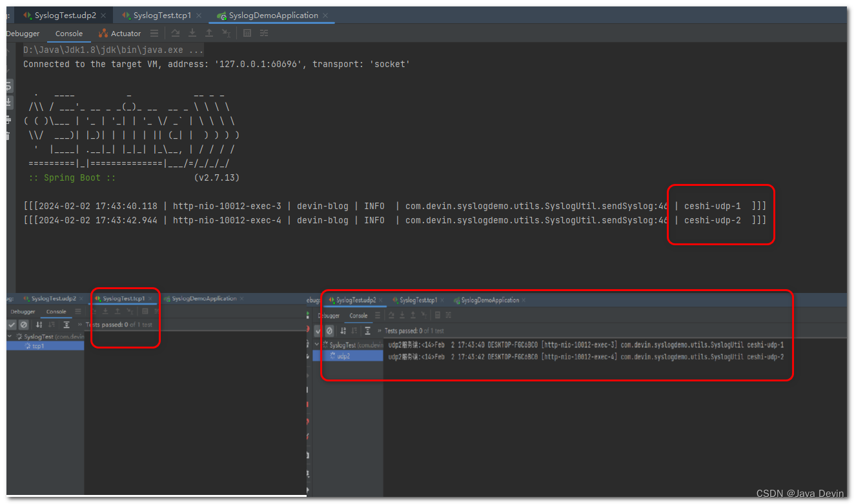Switch to the Debugger tab
Viewport: 854px width, 504px height.
[23, 33]
